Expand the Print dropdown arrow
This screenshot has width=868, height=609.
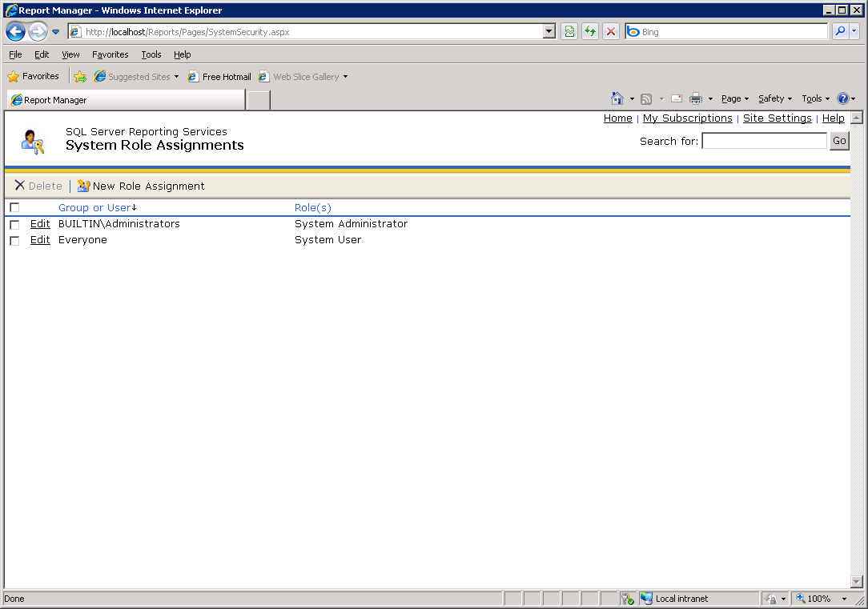(x=710, y=99)
